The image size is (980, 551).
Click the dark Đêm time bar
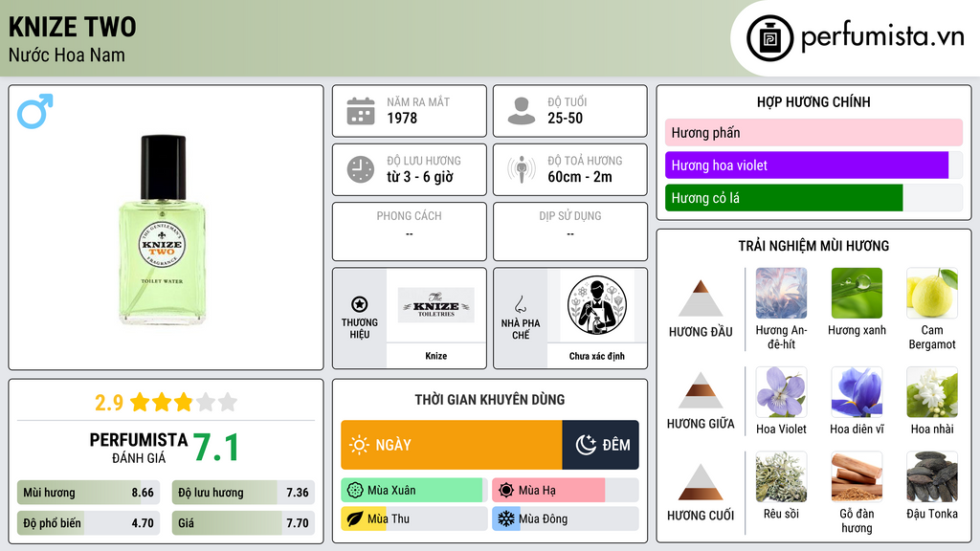click(601, 445)
